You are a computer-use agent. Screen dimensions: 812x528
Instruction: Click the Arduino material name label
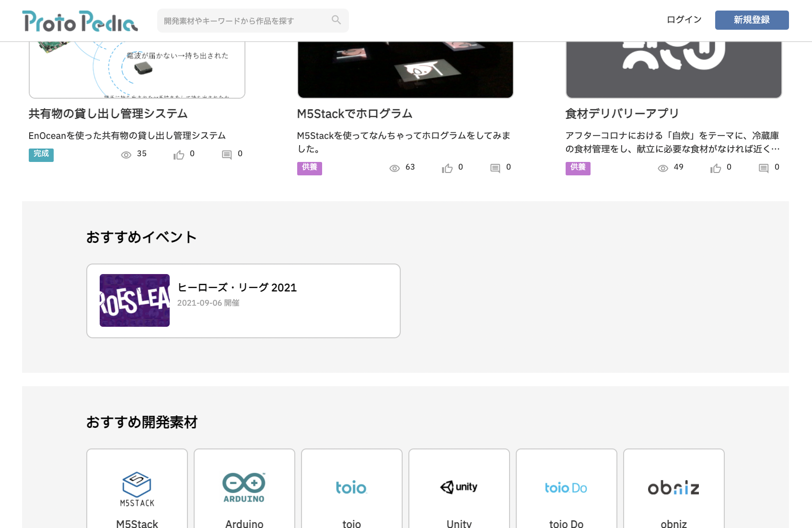[244, 523]
